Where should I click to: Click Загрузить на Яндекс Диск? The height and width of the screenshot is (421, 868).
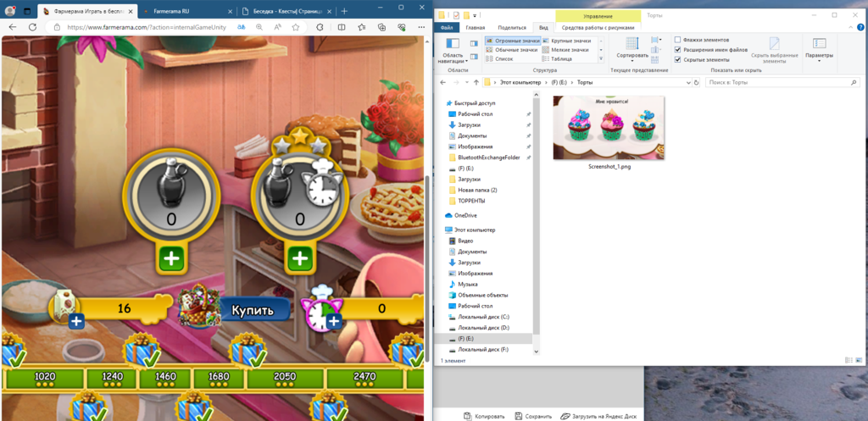599,416
